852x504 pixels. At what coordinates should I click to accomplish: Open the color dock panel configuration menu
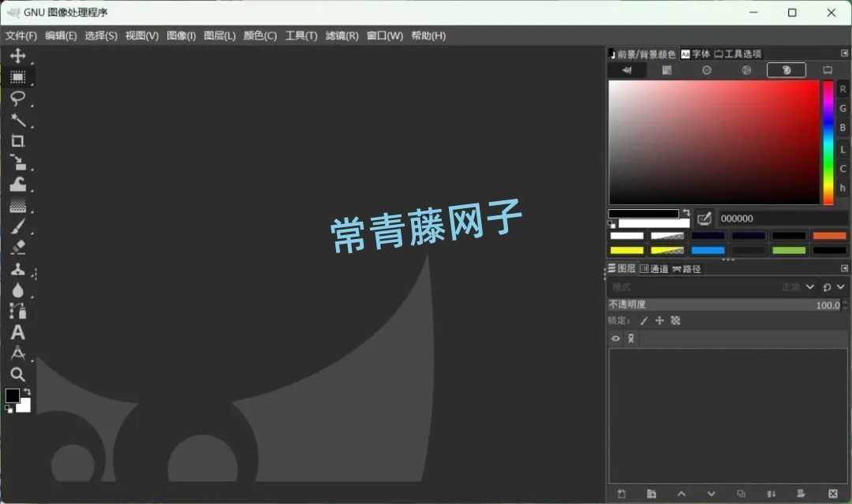pos(844,53)
